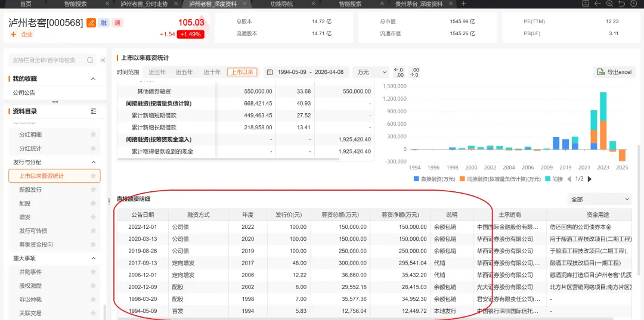Collapse the sidebar with the double-chevron icon
This screenshot has width=644, height=320.
click(x=103, y=60)
